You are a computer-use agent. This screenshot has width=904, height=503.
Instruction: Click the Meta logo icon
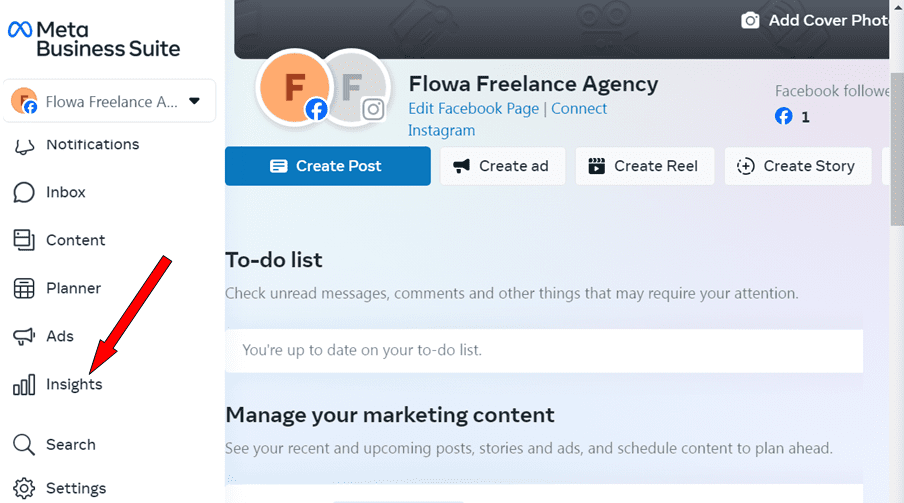point(19,30)
